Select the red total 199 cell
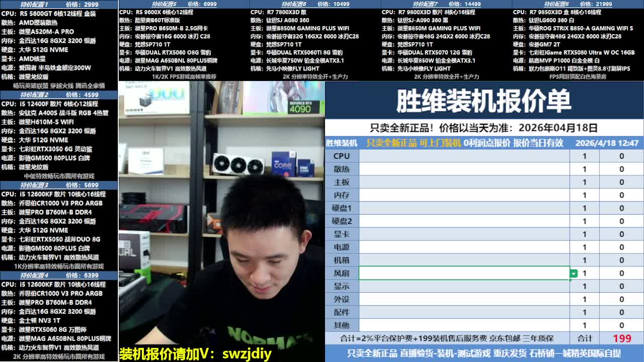The height and width of the screenshot is (362, 644). click(621, 338)
